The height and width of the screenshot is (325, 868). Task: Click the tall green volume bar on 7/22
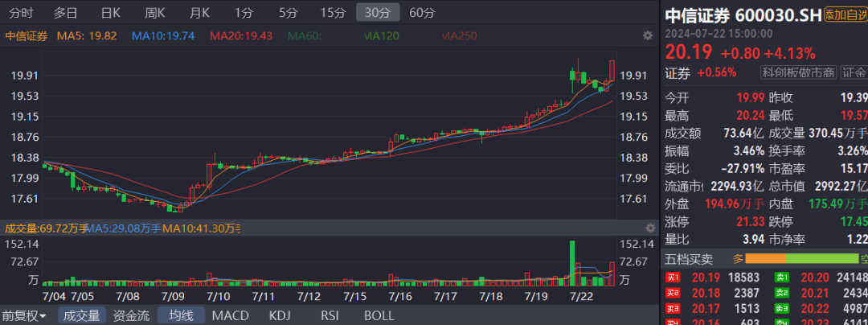pyautogui.click(x=572, y=264)
